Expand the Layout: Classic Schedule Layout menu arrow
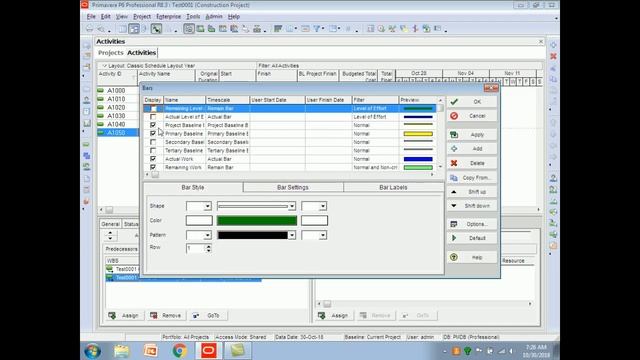This screenshot has height=360, width=640. point(104,66)
